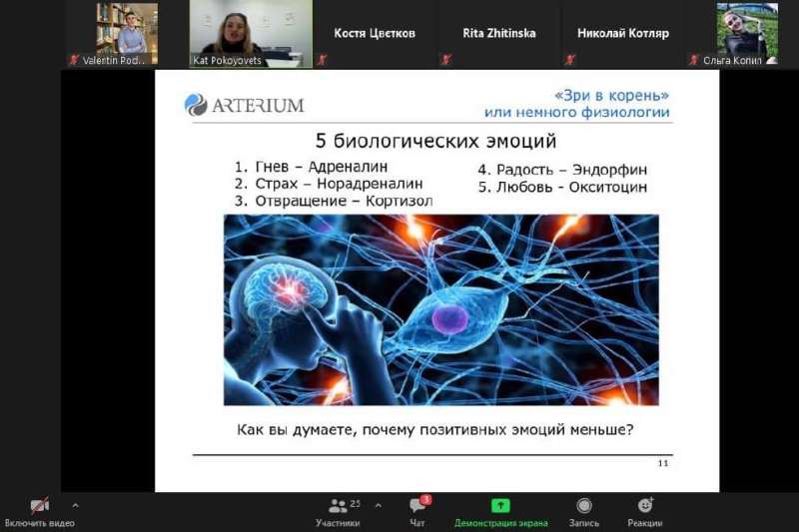Click the Arterium logo on the slide
799x532 pixels.
point(244,105)
